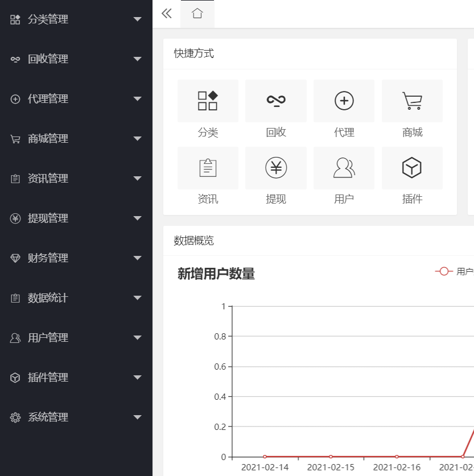Collapse the sidebar with double-arrow icon

pyautogui.click(x=166, y=14)
